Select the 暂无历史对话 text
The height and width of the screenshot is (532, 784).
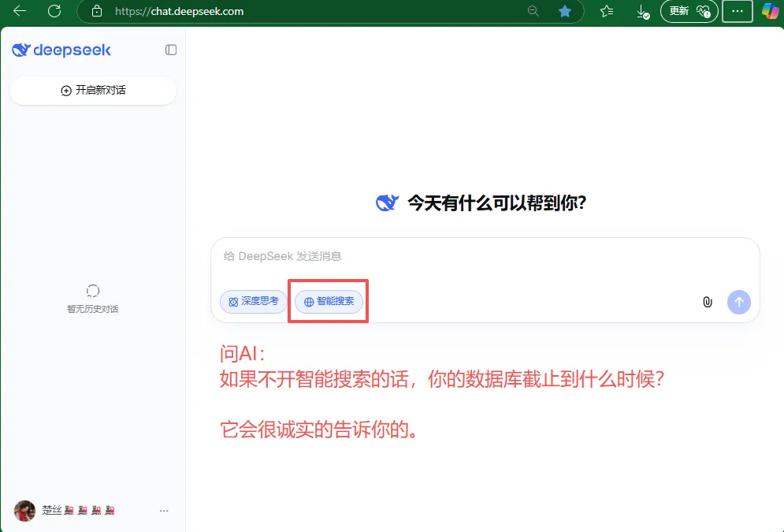93,309
